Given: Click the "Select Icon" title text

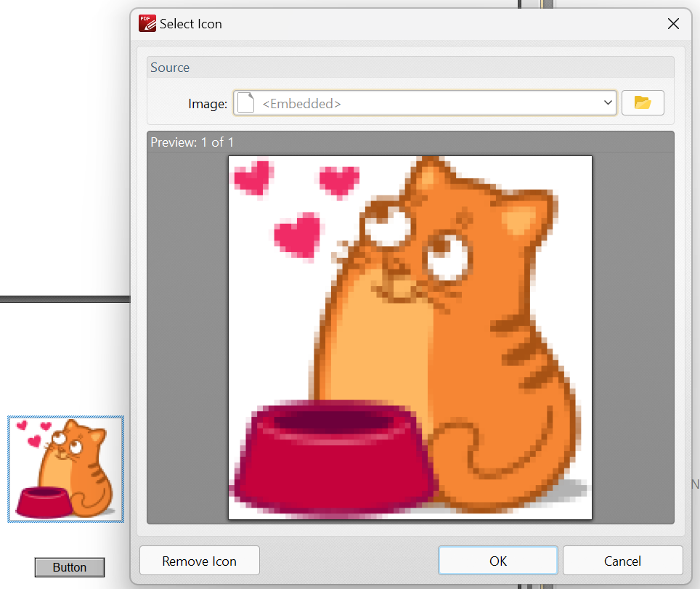Looking at the screenshot, I should 191,24.
